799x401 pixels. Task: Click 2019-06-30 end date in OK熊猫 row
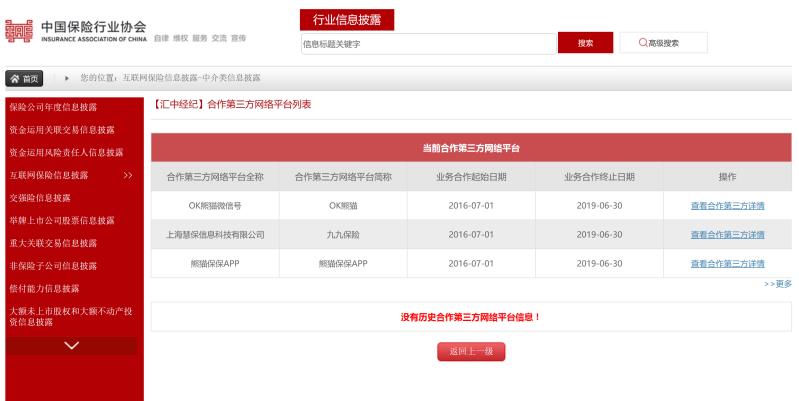[599, 206]
